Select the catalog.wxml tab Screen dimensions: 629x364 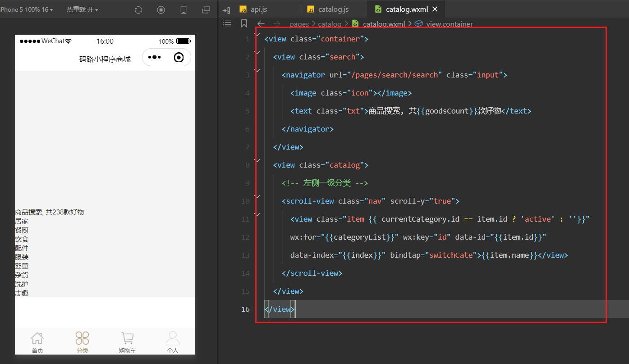pos(406,9)
